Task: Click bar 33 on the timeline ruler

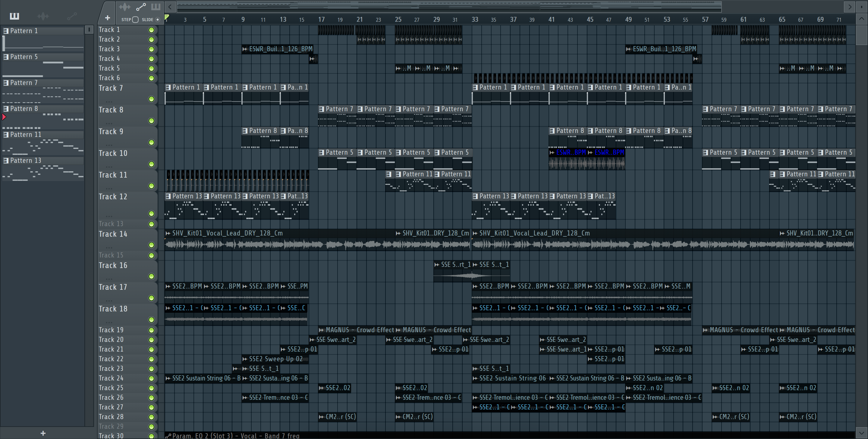Action: coord(475,20)
